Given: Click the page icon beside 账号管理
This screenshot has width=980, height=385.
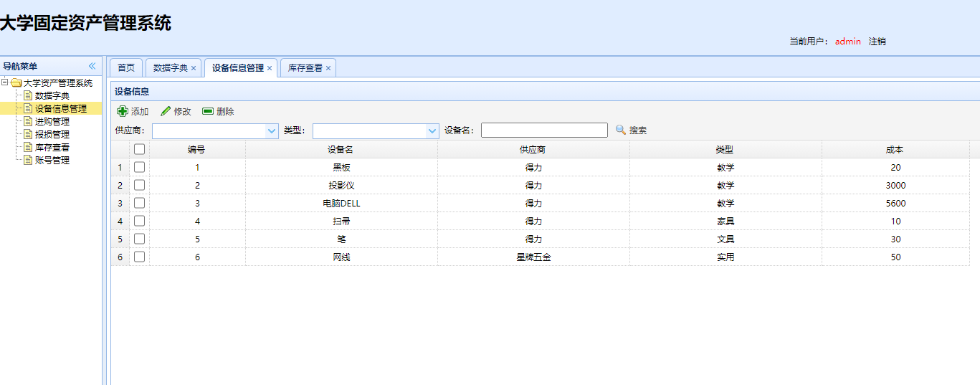Looking at the screenshot, I should (x=28, y=160).
